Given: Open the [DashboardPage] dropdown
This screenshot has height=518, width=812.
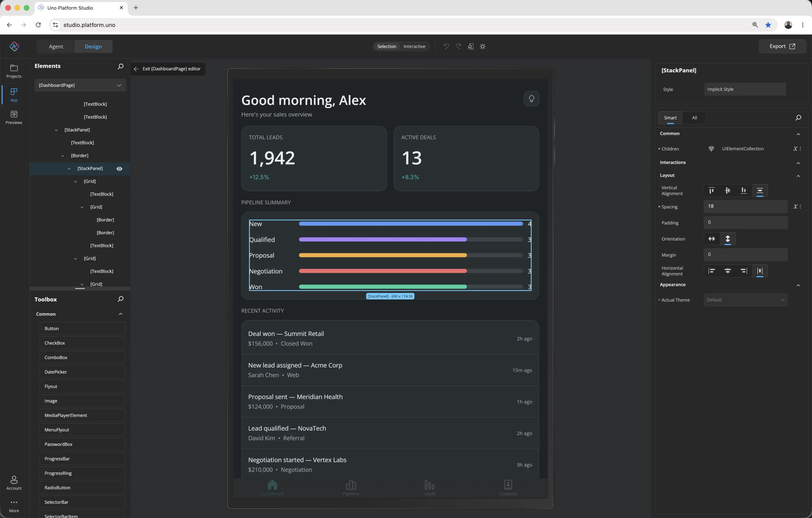Looking at the screenshot, I should [80, 85].
